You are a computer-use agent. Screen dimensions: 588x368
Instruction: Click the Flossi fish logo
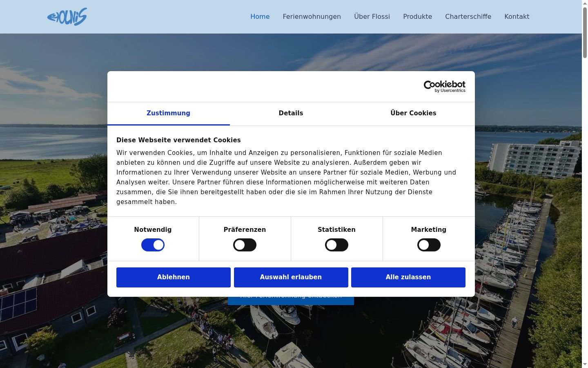pyautogui.click(x=67, y=17)
